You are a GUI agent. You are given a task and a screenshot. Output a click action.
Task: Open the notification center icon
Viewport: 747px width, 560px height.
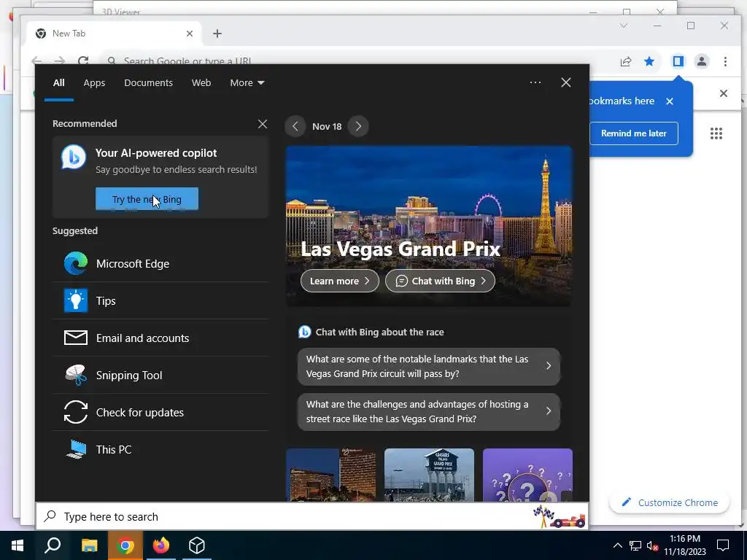(723, 545)
